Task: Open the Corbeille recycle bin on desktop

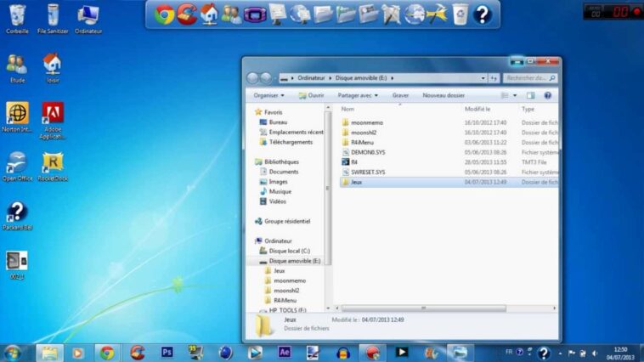Action: (16, 14)
